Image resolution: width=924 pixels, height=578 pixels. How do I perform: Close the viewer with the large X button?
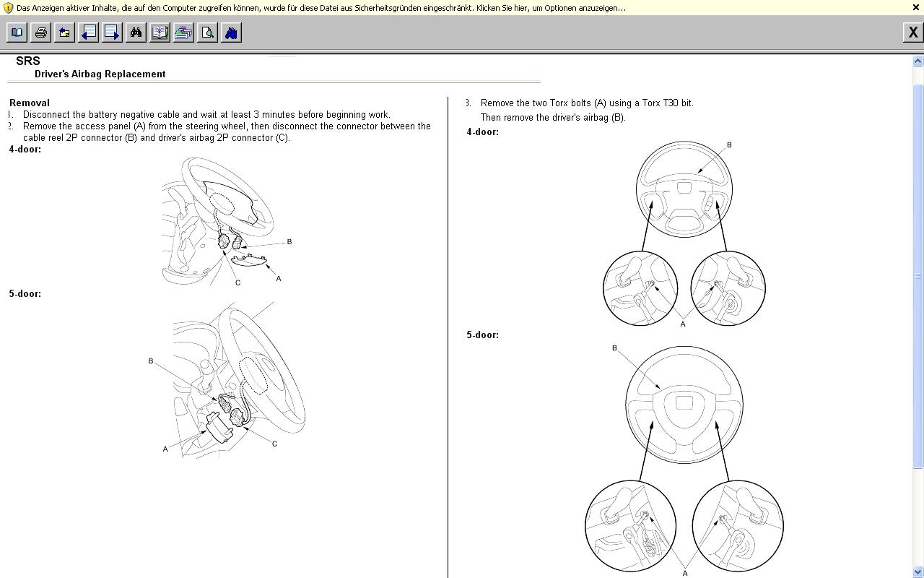pos(912,33)
